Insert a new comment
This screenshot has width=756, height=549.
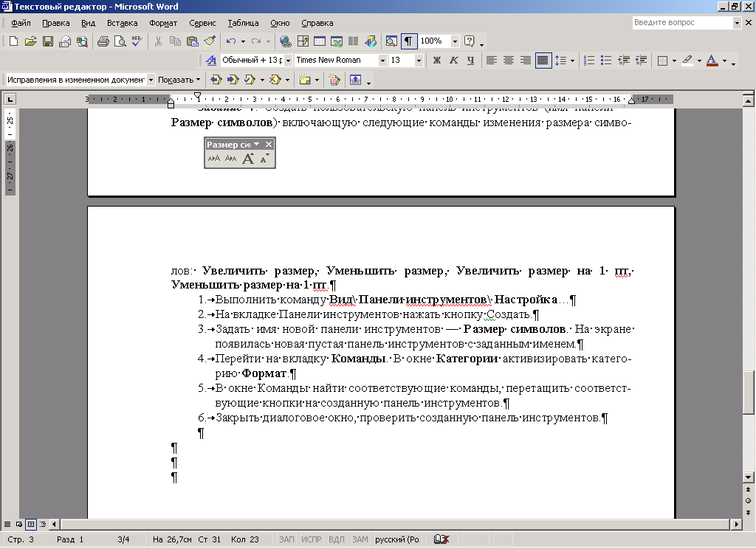(x=305, y=80)
